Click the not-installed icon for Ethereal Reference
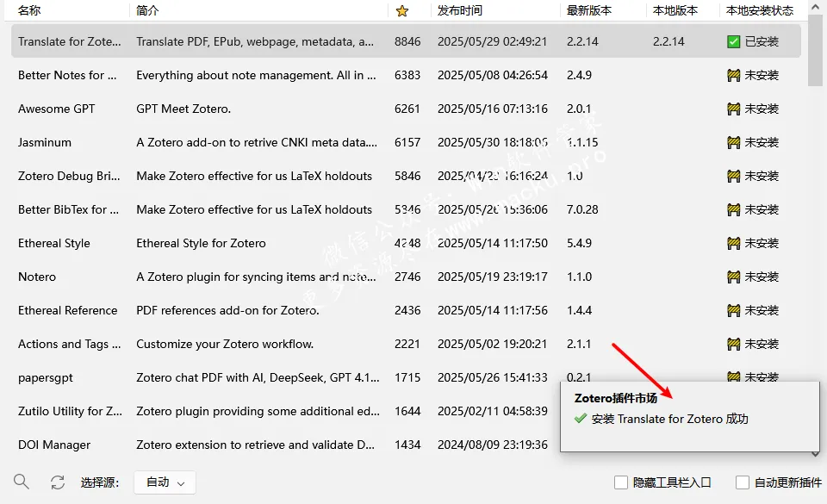827x504 pixels. (x=733, y=310)
